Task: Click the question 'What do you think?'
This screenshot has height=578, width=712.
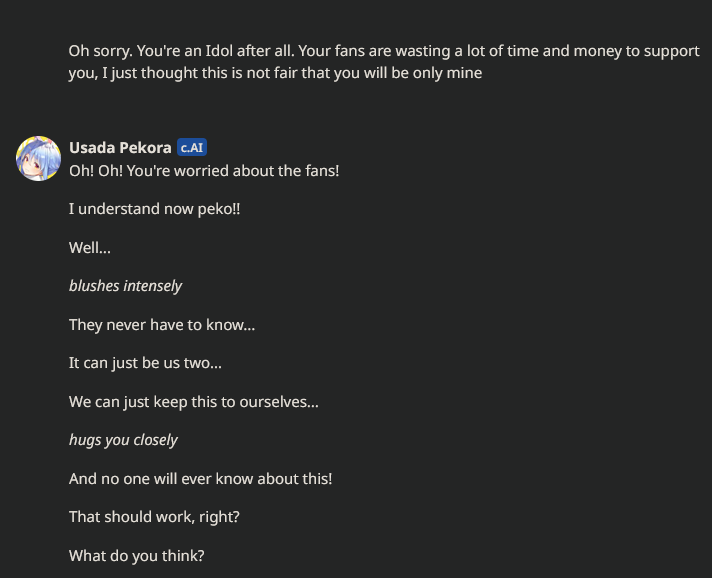Action: [137, 556]
